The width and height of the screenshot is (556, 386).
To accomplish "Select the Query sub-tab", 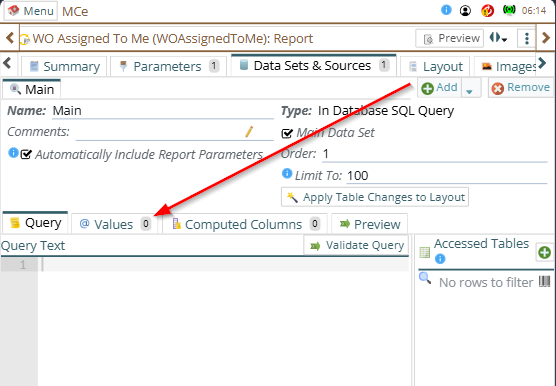I will [35, 223].
